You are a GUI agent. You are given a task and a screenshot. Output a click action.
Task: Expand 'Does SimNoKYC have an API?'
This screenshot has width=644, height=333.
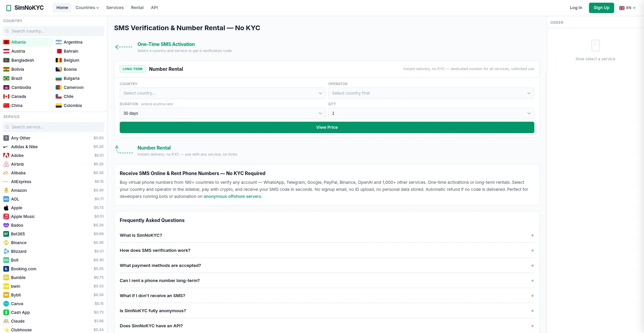click(327, 326)
